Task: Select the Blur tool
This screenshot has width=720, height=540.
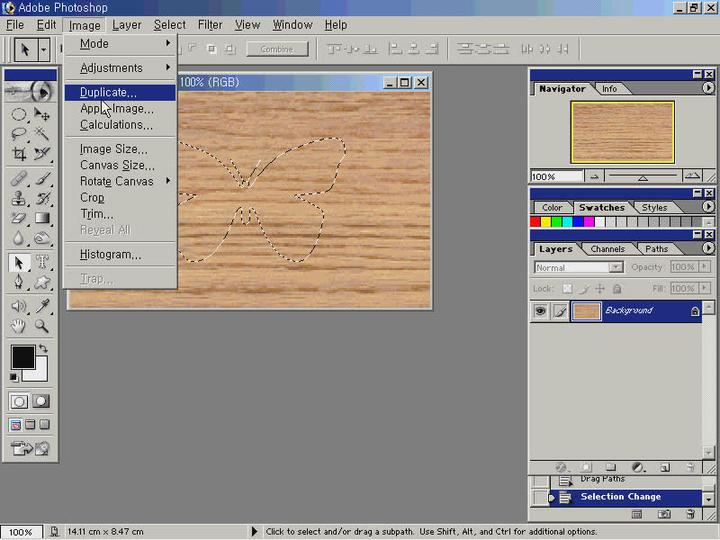Action: point(19,238)
